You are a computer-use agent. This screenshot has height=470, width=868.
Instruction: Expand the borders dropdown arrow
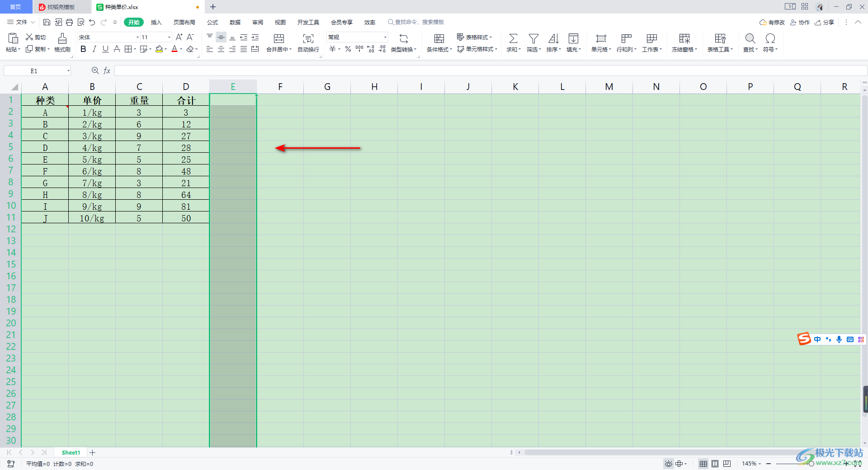135,49
